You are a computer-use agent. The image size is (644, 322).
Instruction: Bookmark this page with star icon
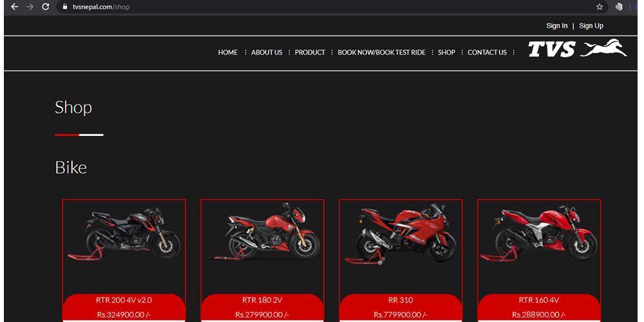click(600, 7)
